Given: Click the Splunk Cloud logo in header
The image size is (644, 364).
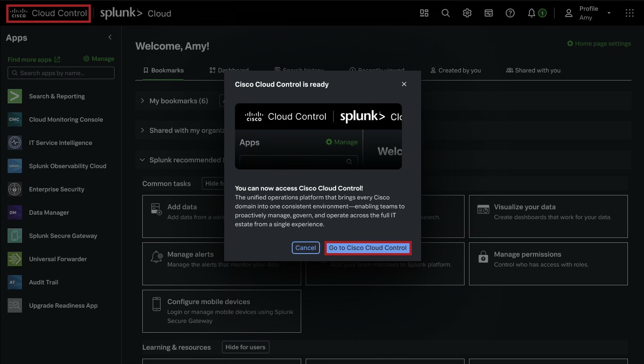Looking at the screenshot, I should click(x=136, y=13).
